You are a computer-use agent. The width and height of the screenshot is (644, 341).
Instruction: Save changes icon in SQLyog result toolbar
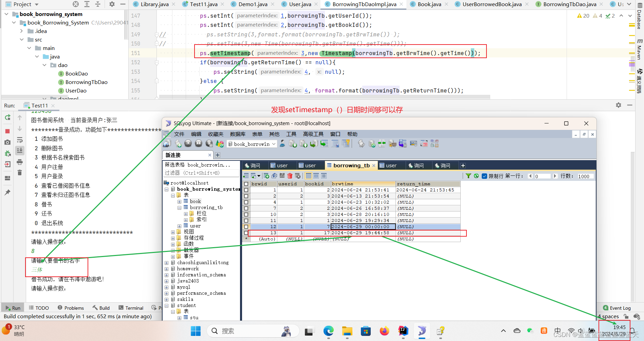(x=282, y=176)
